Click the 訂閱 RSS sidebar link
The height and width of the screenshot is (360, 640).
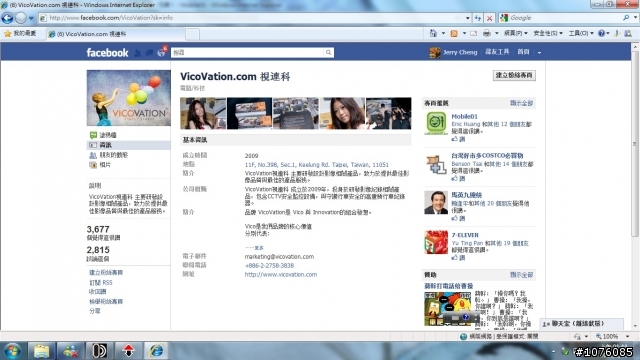(x=100, y=282)
